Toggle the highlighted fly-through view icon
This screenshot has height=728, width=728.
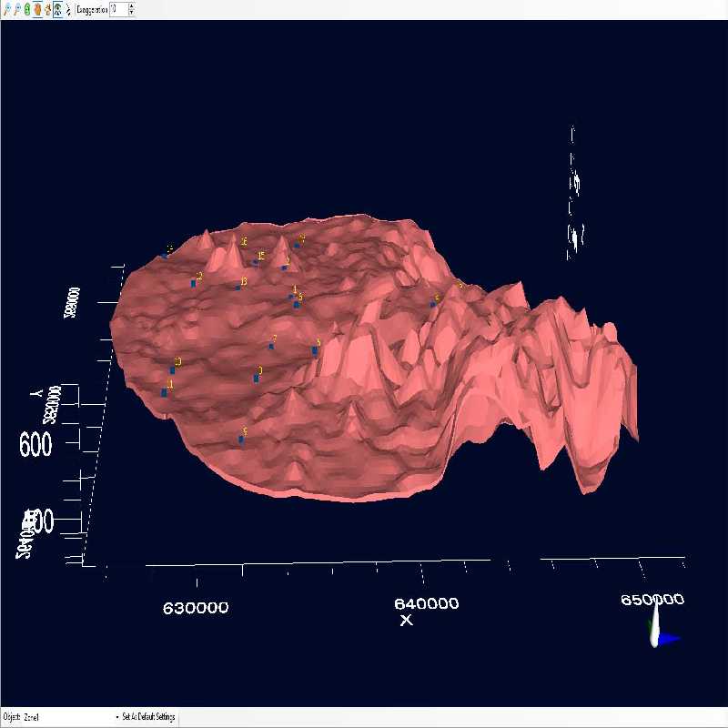(56, 9)
